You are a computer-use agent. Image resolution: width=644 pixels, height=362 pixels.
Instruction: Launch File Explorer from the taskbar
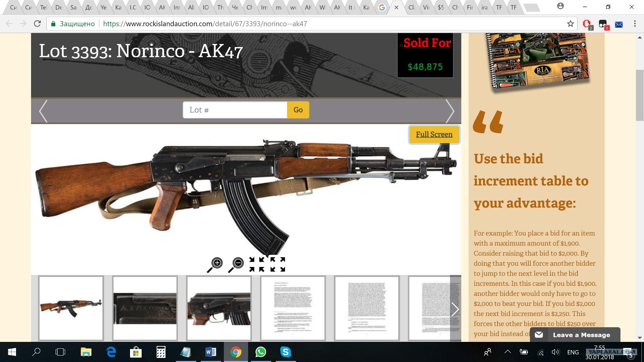86,352
